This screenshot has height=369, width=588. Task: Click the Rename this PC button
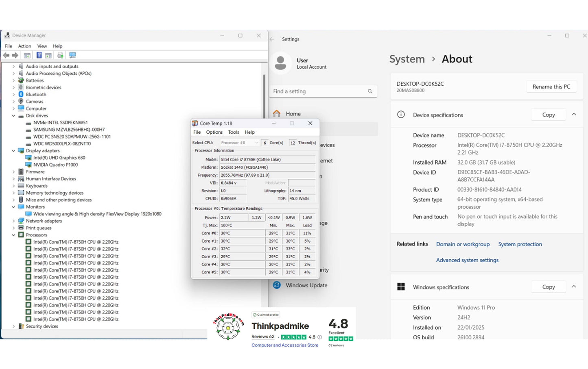pyautogui.click(x=551, y=87)
